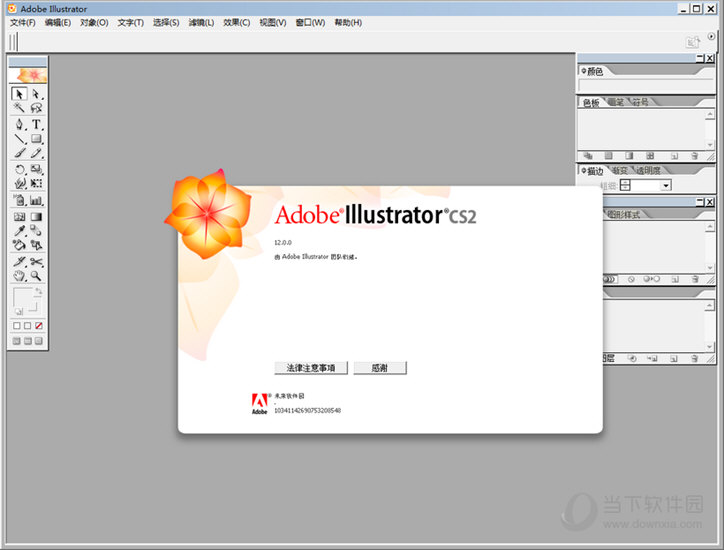Select the Paintbrush tool
The image size is (724, 550).
[x=19, y=153]
